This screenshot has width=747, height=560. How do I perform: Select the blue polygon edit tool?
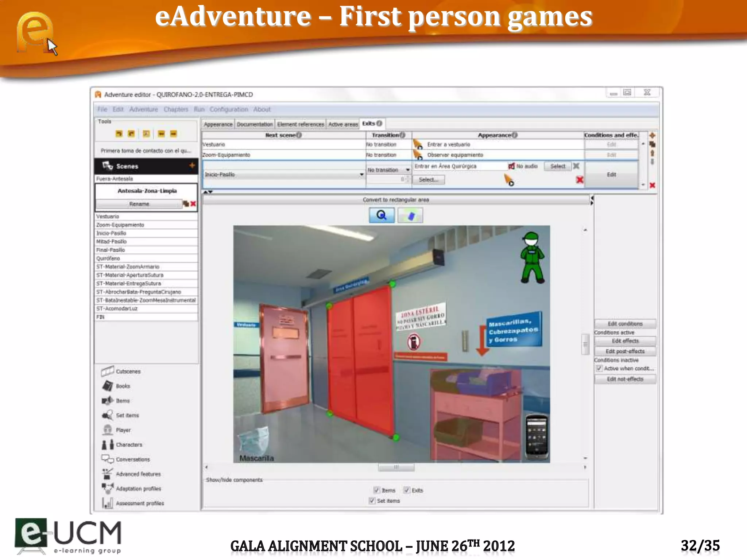tap(410, 215)
